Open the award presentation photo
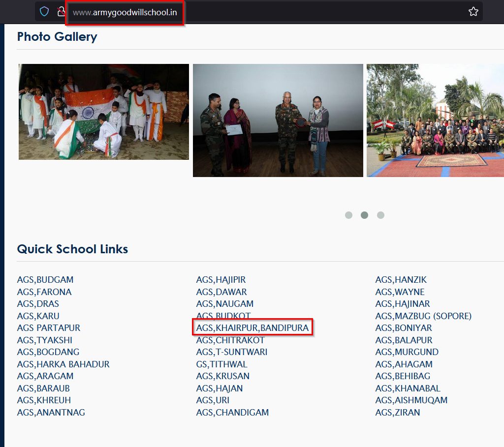This screenshot has width=504, height=447. pyautogui.click(x=278, y=120)
